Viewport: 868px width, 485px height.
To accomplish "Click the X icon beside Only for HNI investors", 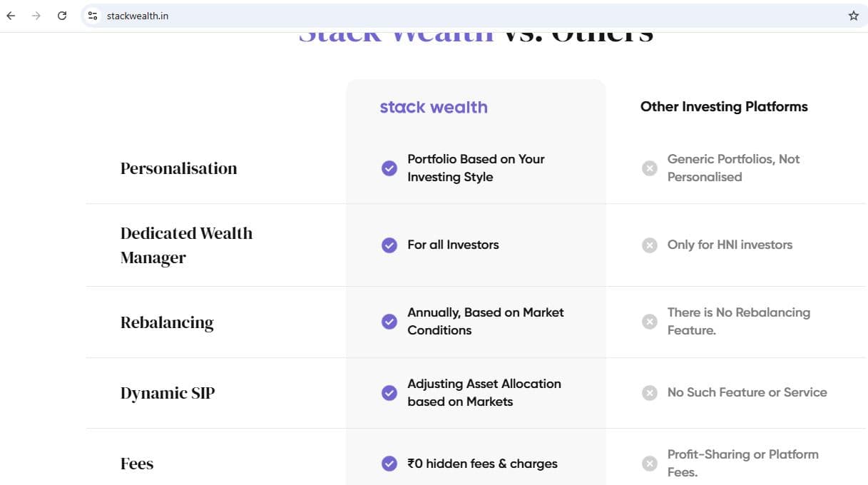I will point(650,245).
